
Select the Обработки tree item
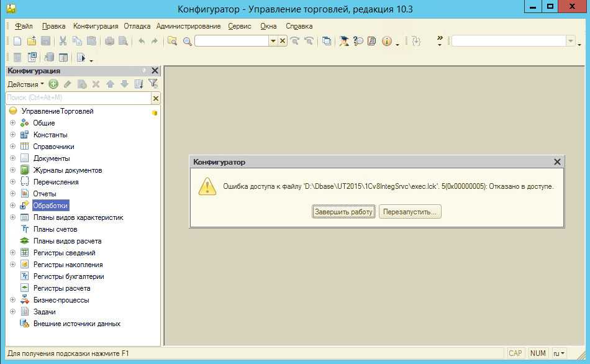click(50, 206)
